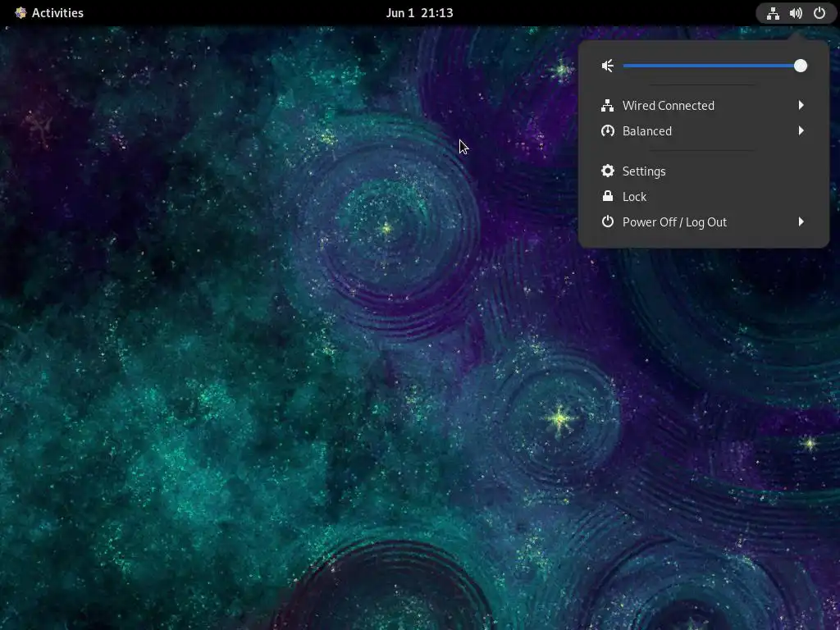Click the power icon in top bar
Screen dimensions: 840x630
(819, 13)
